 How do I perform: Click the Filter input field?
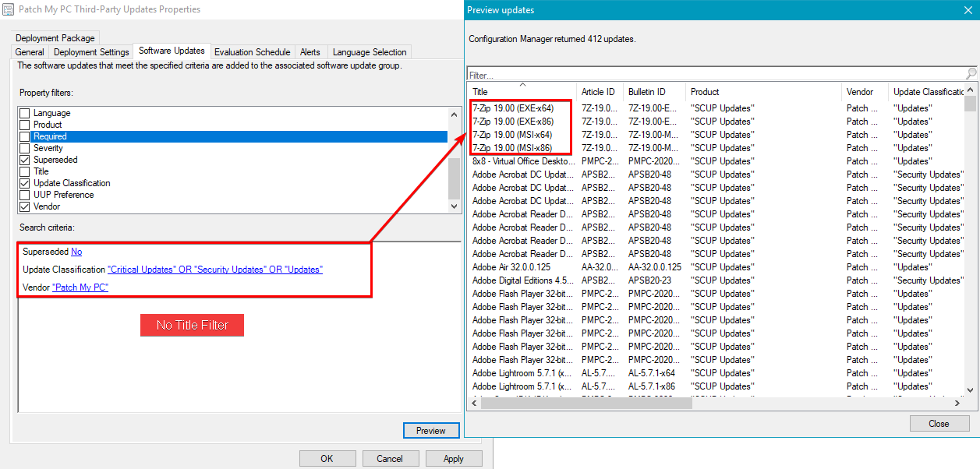[716, 76]
